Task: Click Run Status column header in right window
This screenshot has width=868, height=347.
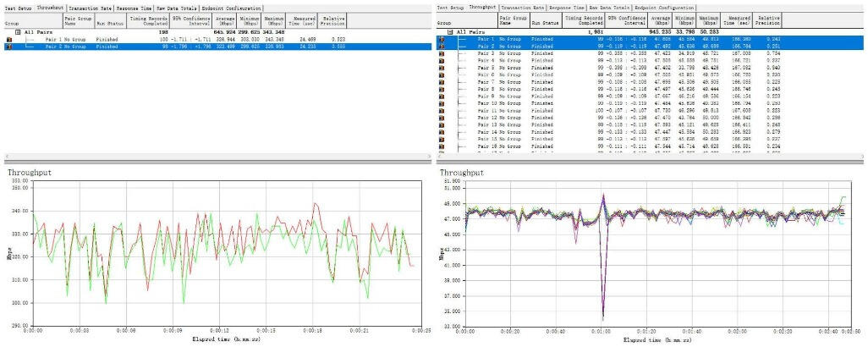Action: pyautogui.click(x=546, y=21)
